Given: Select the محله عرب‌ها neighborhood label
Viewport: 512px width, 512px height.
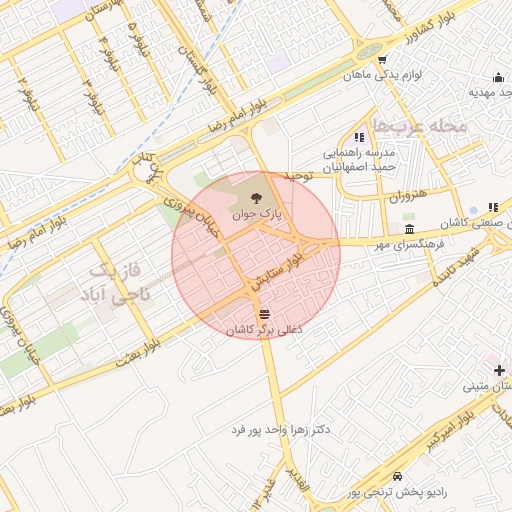Looking at the screenshot, I should point(419,126).
